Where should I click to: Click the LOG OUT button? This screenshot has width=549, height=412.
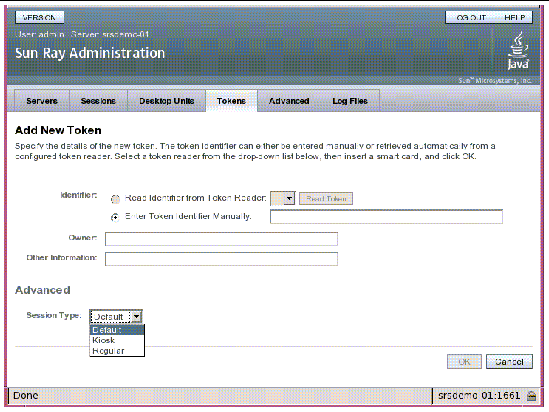click(x=471, y=18)
